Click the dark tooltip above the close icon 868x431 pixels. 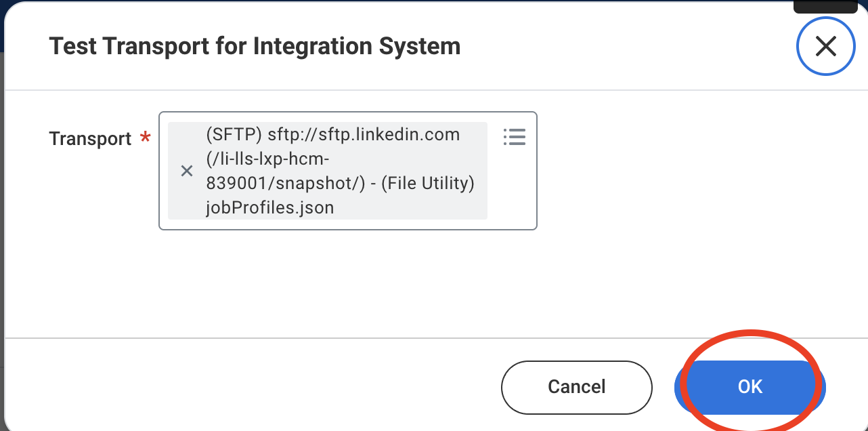click(x=825, y=5)
